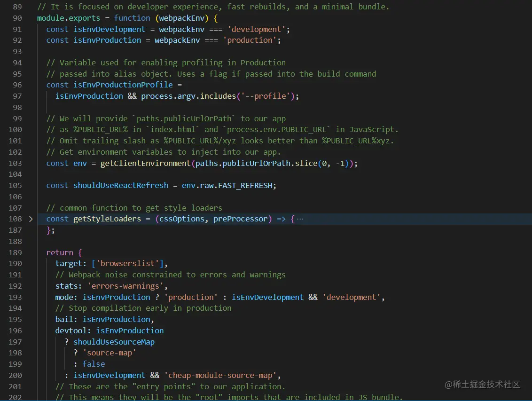
Task: Click comment 'Get environment variables to inject'
Action: pyautogui.click(x=164, y=152)
